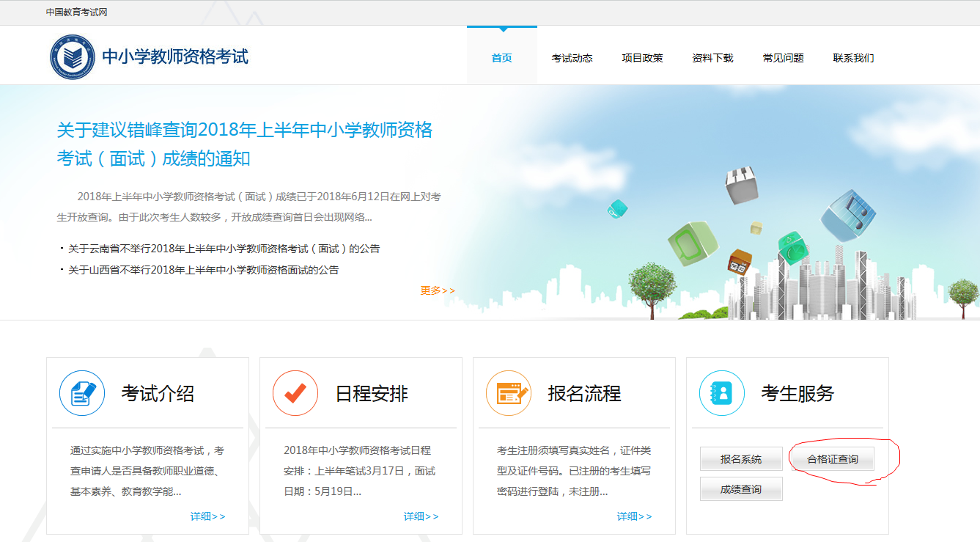The height and width of the screenshot is (542, 980).
Task: Click the 考试介绍 pencil document icon
Action: pos(82,393)
